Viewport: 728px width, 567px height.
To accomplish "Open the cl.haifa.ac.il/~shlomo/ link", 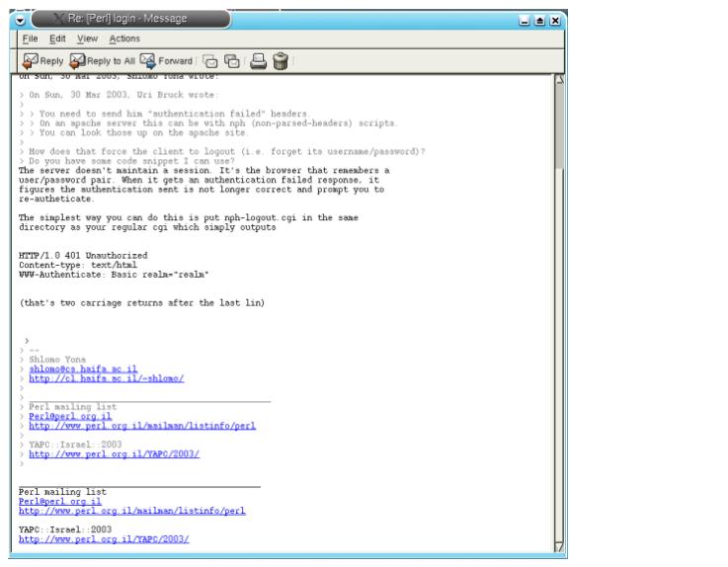I will pos(106,377).
